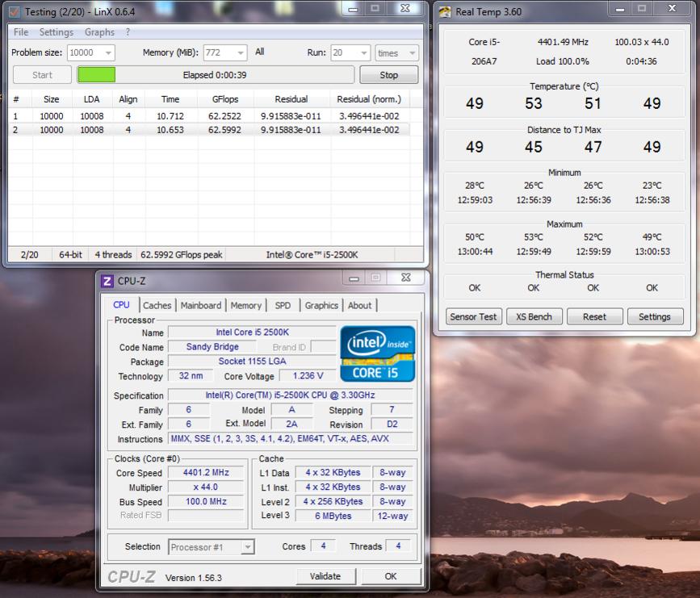Click the LinX elapsed progress bar
This screenshot has width=700, height=598.
pos(216,75)
